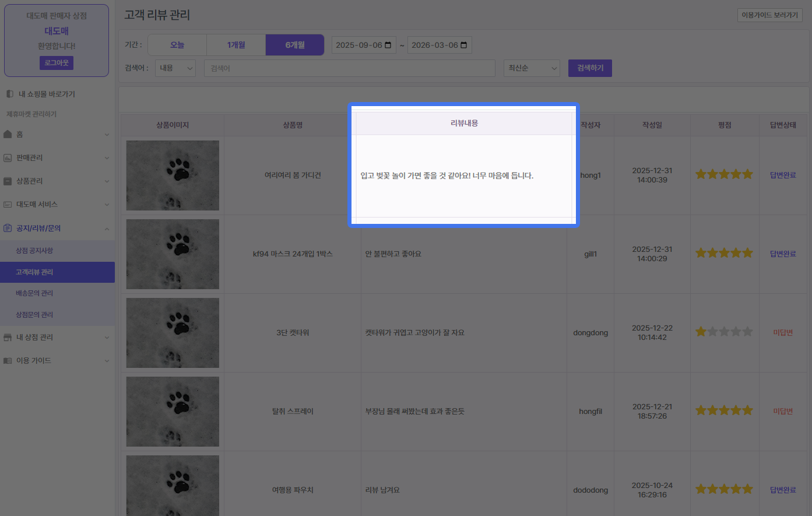
Task: Click the 이용 가이드 book icon
Action: coord(8,361)
